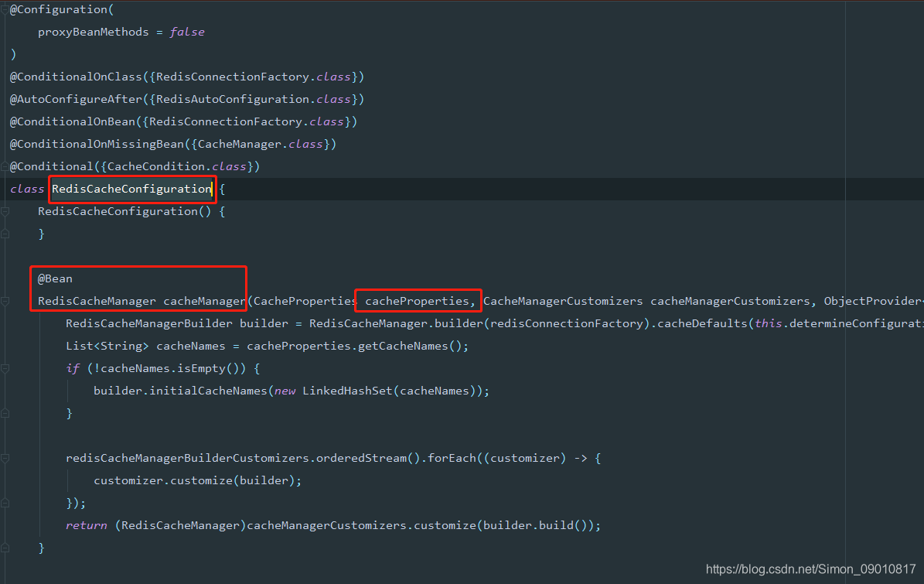Collapse the @Configuration annotation fold marker
The width and height of the screenshot is (924, 584).
pos(5,9)
